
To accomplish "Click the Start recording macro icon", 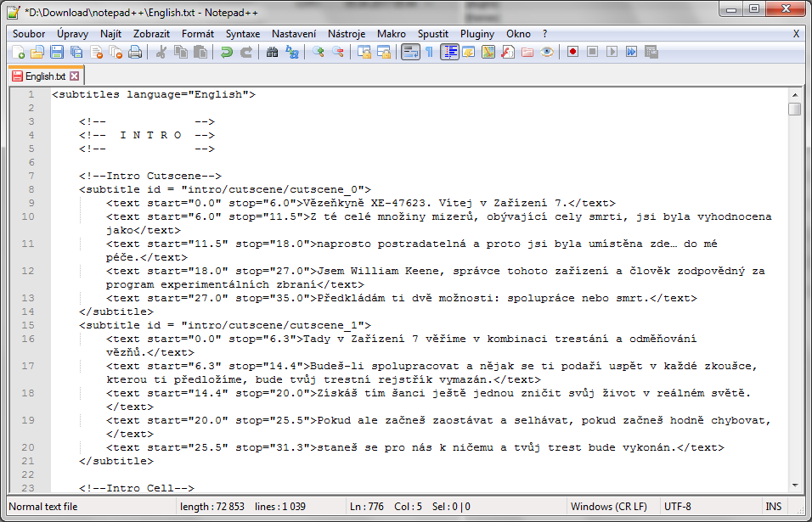I will pyautogui.click(x=573, y=53).
